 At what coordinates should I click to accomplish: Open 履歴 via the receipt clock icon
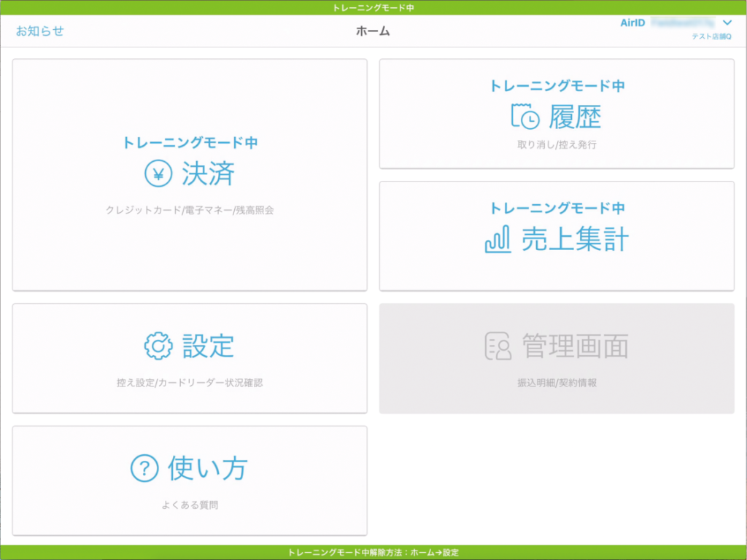pyautogui.click(x=525, y=117)
